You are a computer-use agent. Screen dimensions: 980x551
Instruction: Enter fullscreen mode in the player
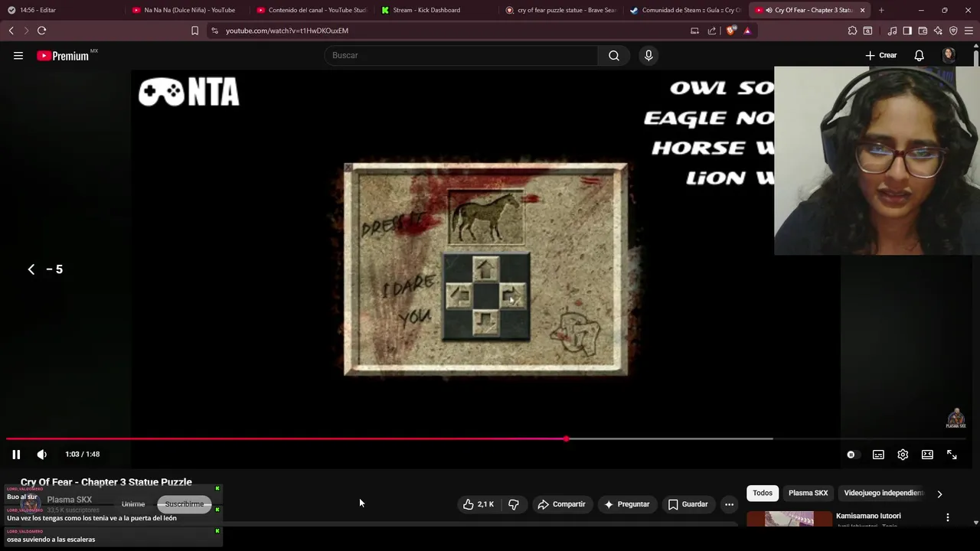[x=952, y=455]
